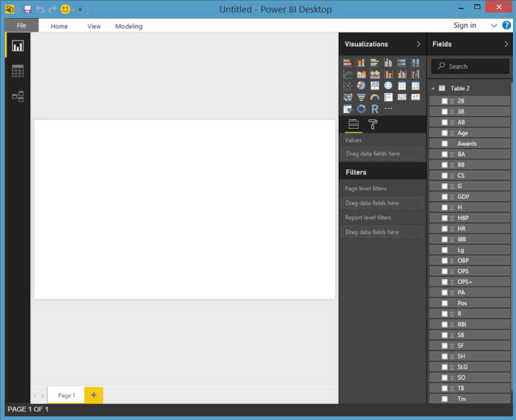Choose the funnel chart visual

tap(361, 97)
